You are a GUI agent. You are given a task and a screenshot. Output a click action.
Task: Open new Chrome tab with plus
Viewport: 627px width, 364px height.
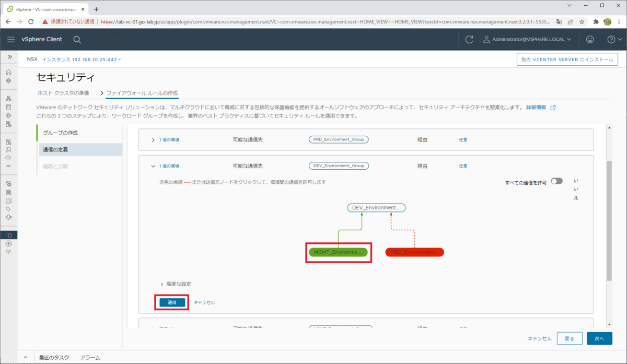coord(96,9)
